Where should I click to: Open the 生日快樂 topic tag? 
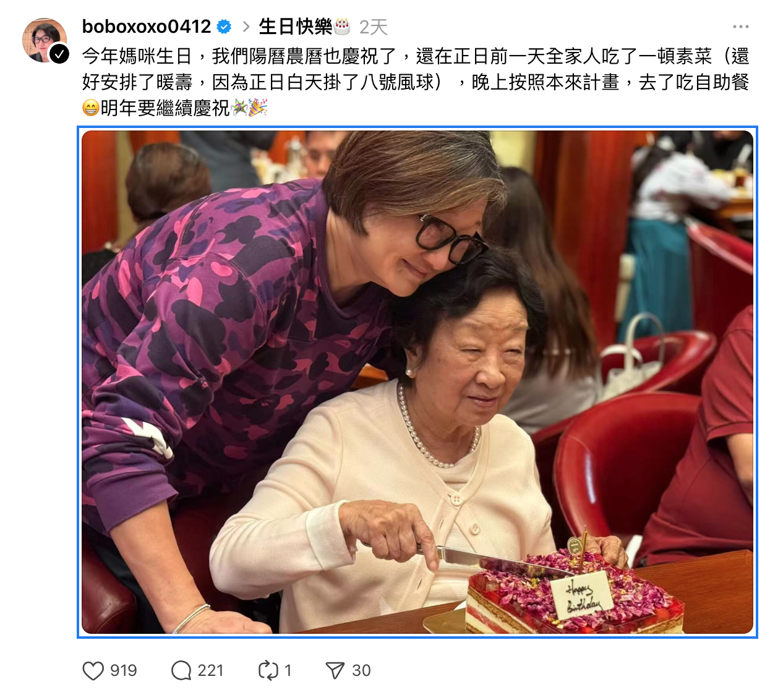tap(296, 27)
